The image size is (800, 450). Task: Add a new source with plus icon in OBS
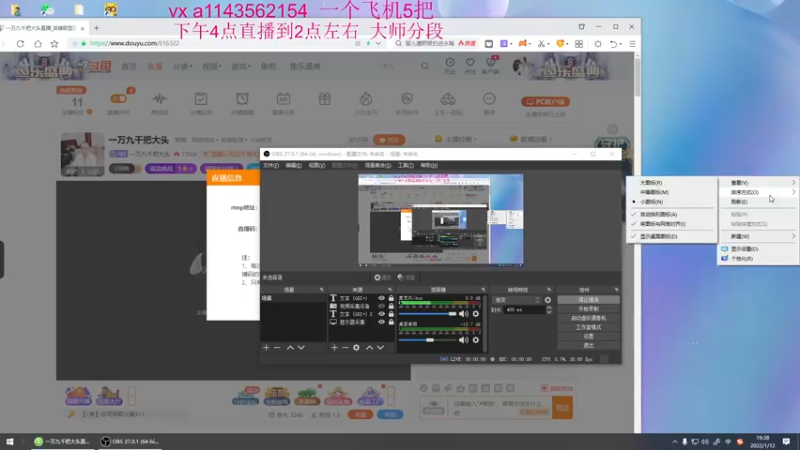click(334, 347)
